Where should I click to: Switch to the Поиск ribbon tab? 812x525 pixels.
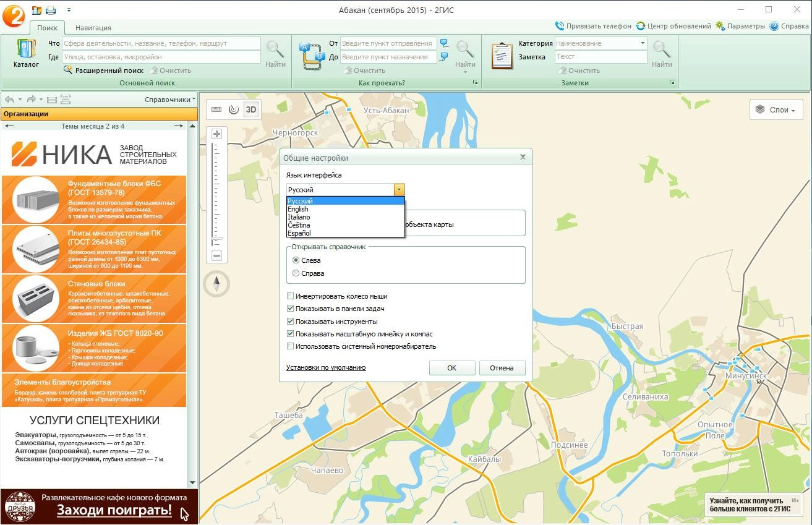tap(47, 28)
